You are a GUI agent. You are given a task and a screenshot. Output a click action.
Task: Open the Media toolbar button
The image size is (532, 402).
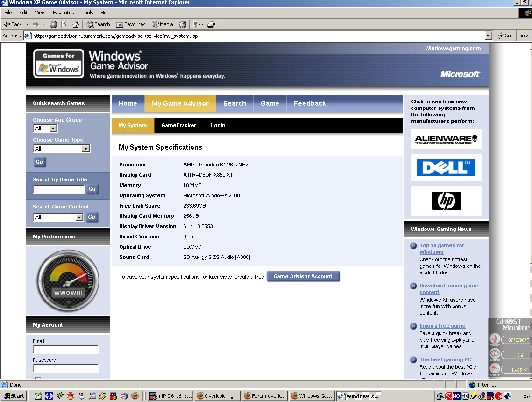point(163,24)
